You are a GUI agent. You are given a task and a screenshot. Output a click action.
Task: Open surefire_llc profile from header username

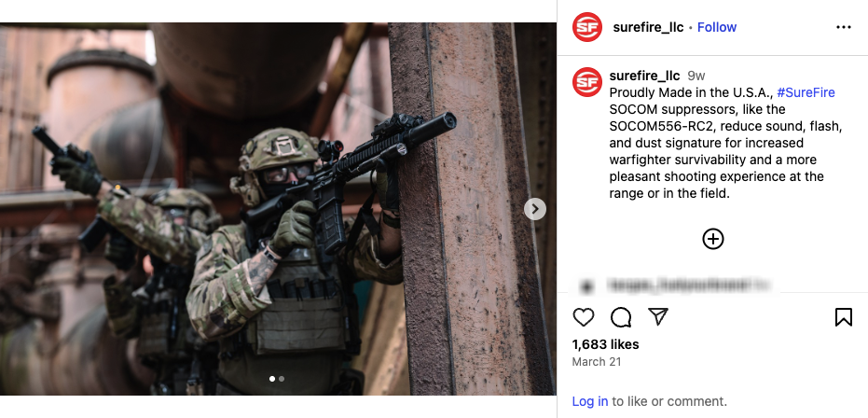(x=648, y=27)
